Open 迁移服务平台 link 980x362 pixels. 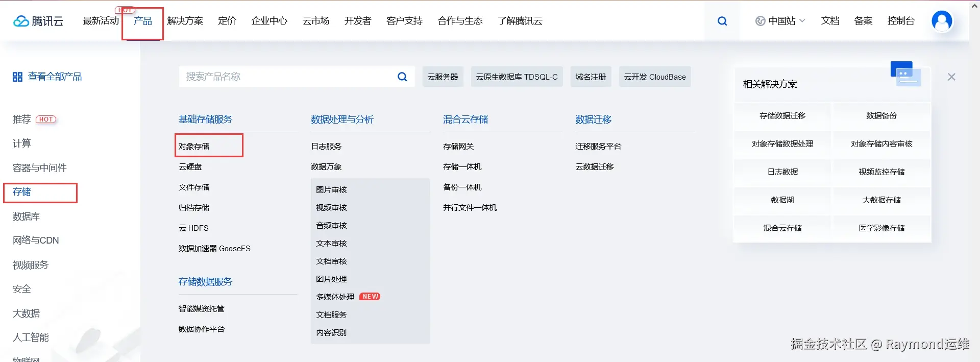598,147
